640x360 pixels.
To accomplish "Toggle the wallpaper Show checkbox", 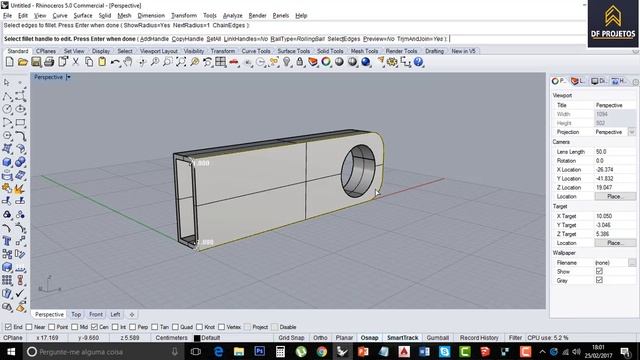I will [599, 271].
